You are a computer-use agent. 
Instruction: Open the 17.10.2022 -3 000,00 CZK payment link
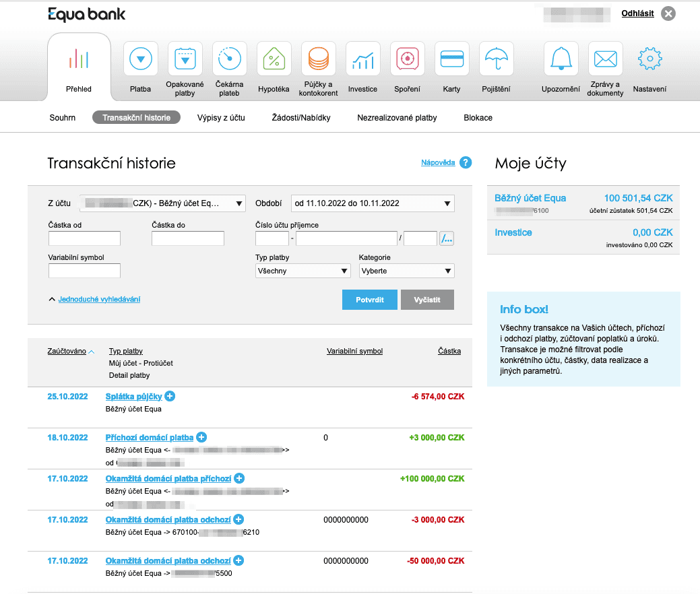coord(168,519)
